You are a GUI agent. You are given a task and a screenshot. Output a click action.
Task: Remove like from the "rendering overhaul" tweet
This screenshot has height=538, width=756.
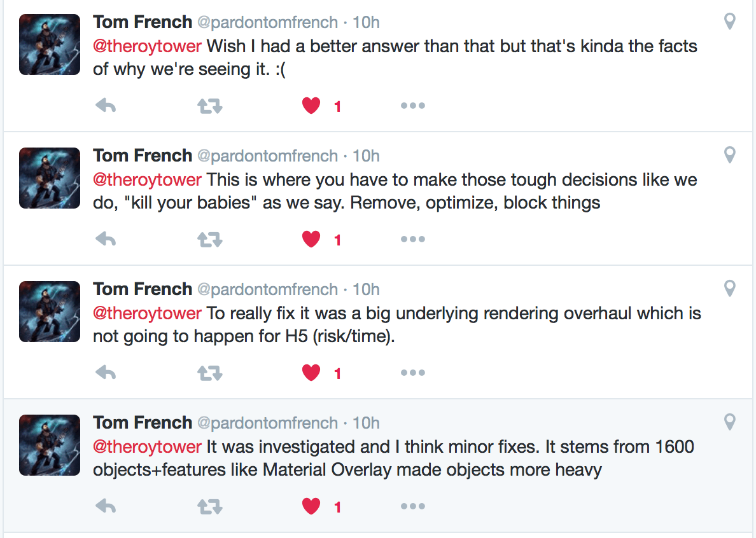pos(311,373)
